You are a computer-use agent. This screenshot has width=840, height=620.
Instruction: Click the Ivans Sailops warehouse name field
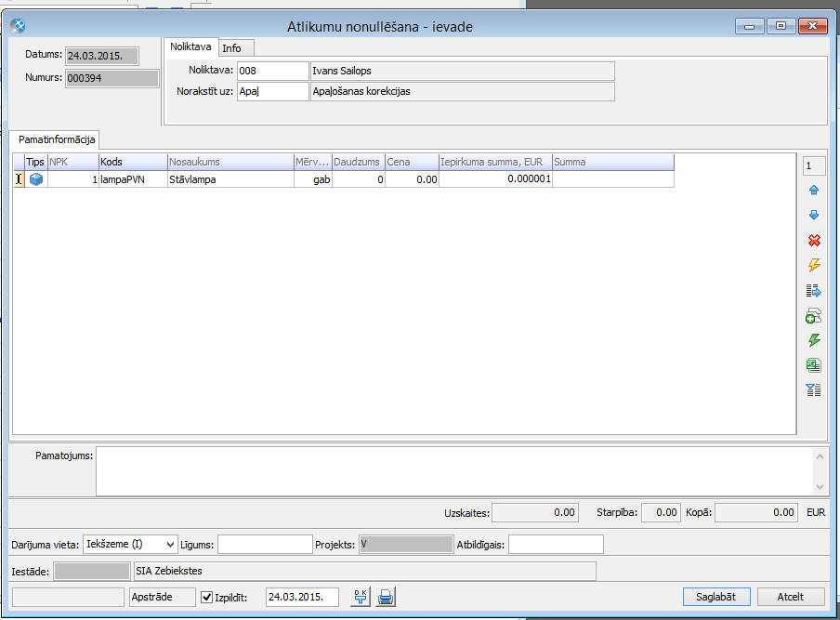pyautogui.click(x=463, y=71)
